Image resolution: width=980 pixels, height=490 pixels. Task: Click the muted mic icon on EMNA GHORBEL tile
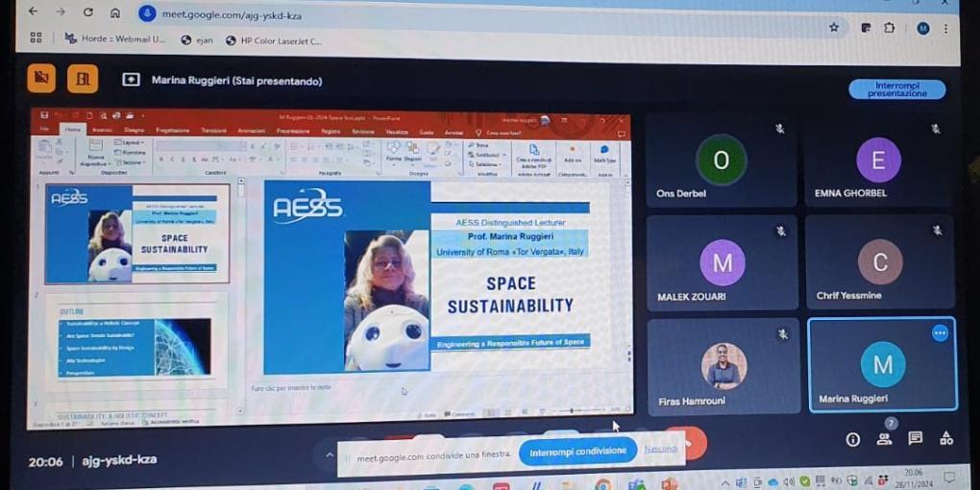(935, 129)
